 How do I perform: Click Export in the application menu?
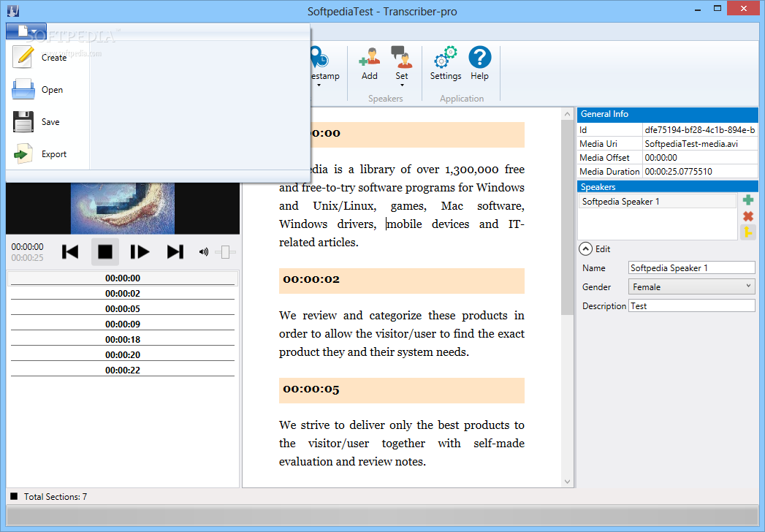pyautogui.click(x=47, y=154)
